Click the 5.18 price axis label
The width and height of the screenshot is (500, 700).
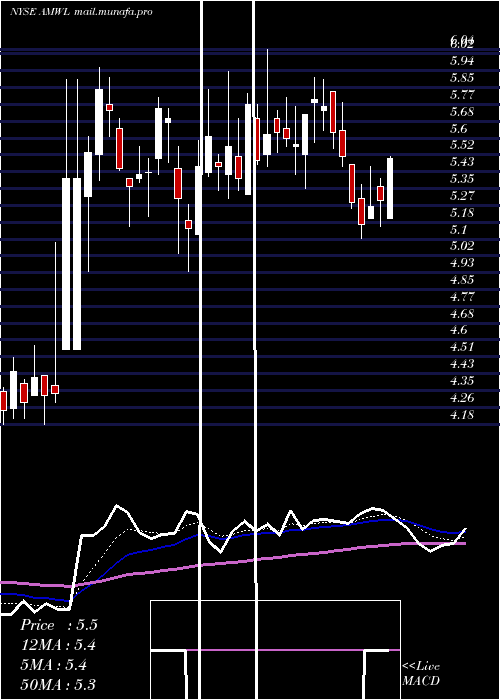[462, 212]
